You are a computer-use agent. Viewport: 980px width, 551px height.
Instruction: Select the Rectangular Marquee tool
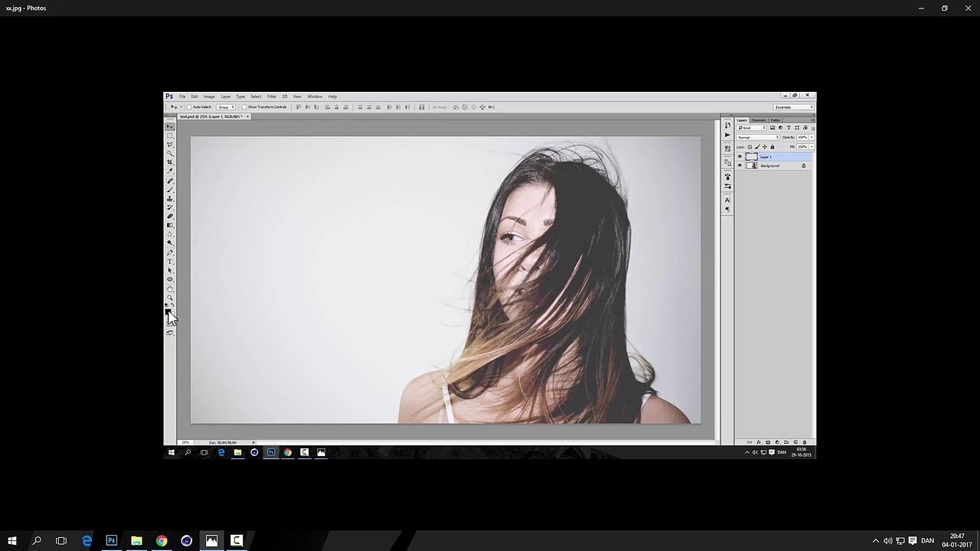tap(170, 135)
